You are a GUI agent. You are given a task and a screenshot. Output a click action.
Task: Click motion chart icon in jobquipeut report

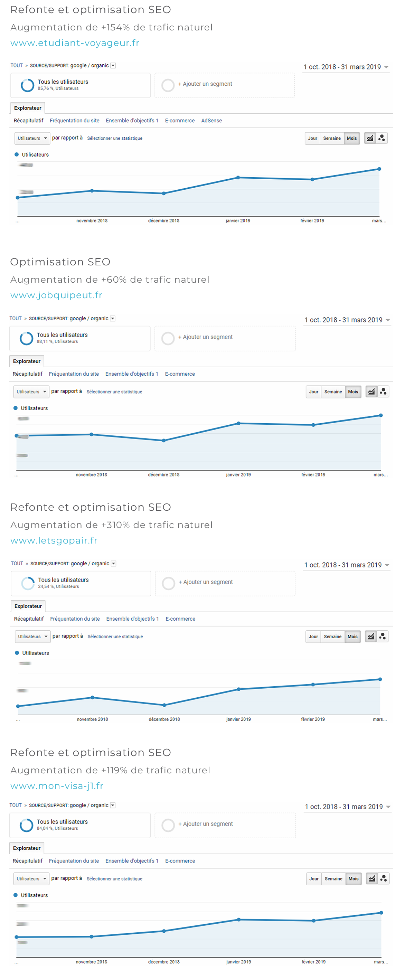pos(383,392)
